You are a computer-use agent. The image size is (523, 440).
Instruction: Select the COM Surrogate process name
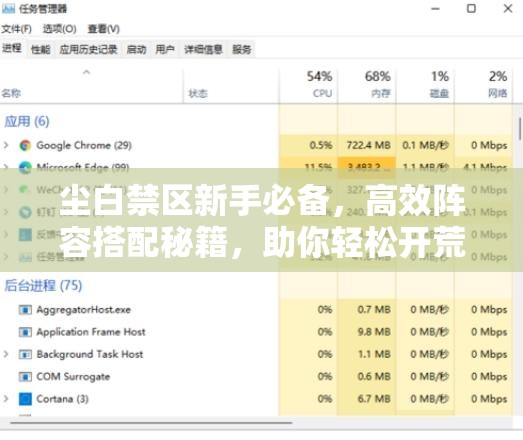click(73, 377)
